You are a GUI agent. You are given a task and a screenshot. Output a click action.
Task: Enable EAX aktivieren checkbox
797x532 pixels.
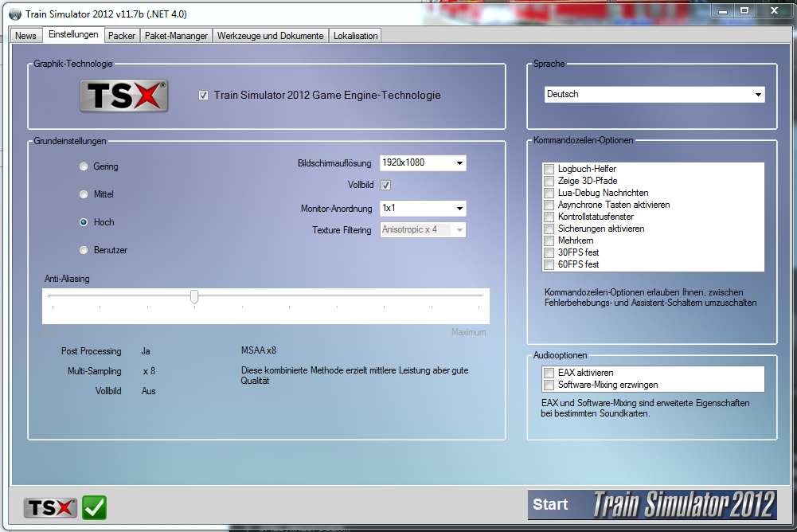(x=549, y=373)
